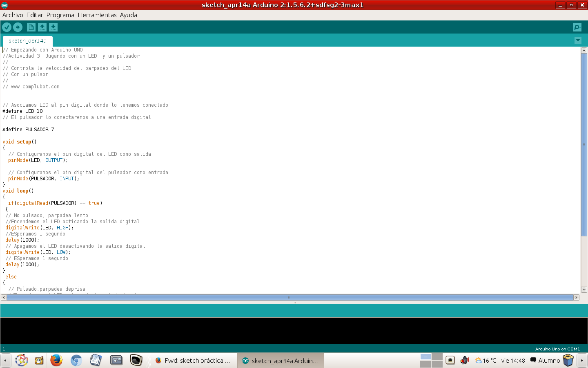Open the Programa menu

click(x=60, y=15)
